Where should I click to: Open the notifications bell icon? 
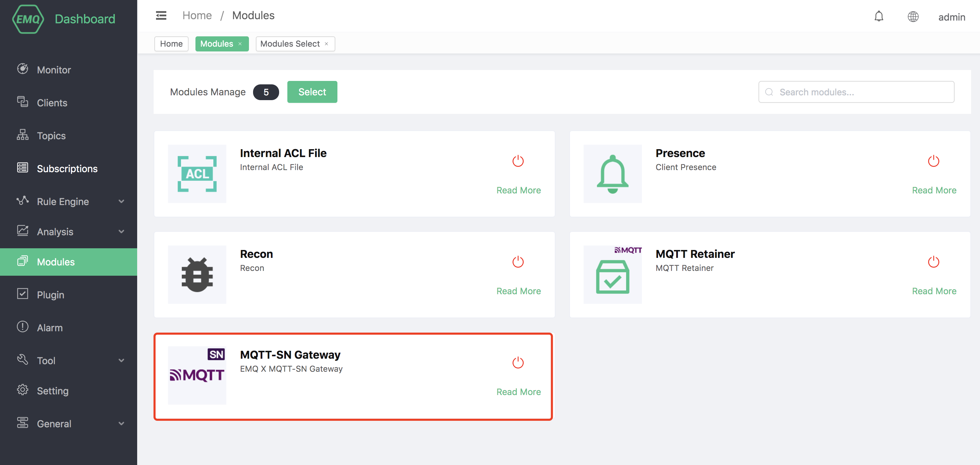click(879, 16)
